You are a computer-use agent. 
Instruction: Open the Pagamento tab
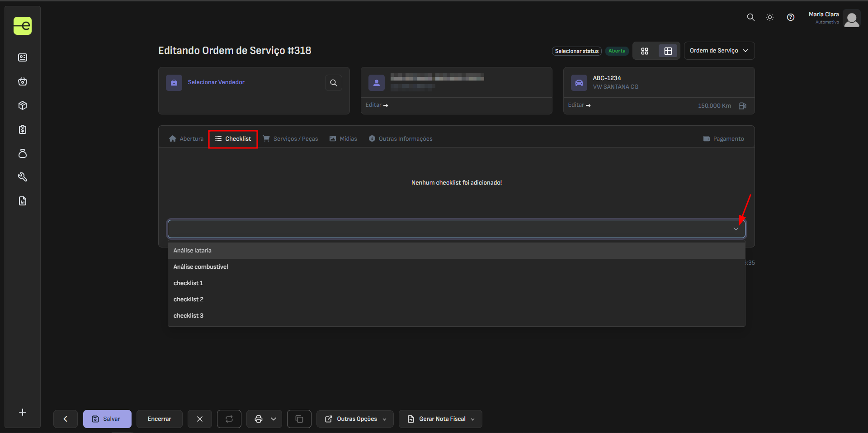(x=723, y=139)
